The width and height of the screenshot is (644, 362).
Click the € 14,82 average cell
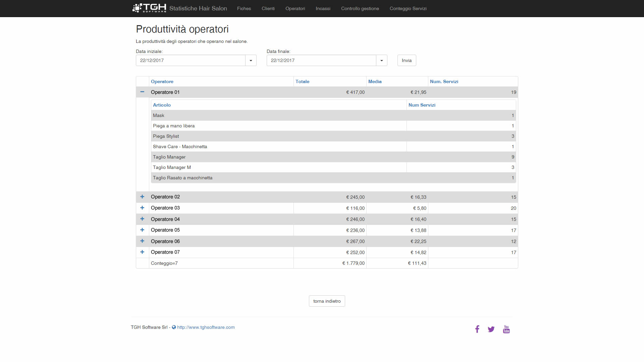point(397,252)
